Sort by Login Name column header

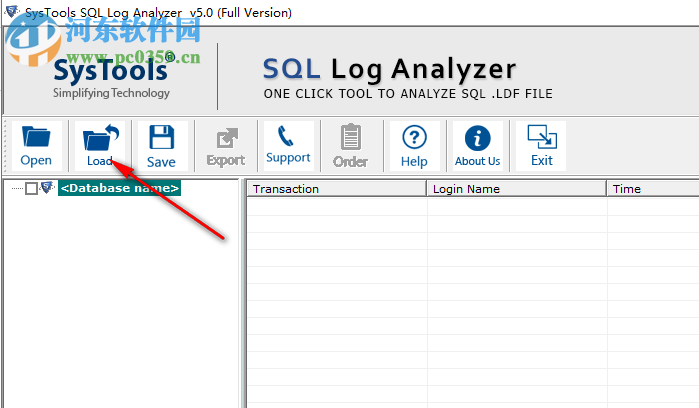(x=517, y=189)
